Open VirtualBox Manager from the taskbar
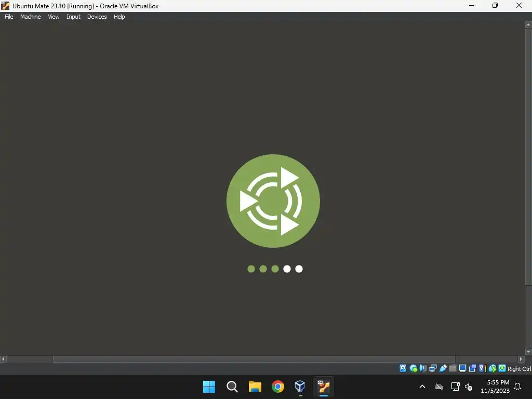The width and height of the screenshot is (532, 399). pos(300,387)
